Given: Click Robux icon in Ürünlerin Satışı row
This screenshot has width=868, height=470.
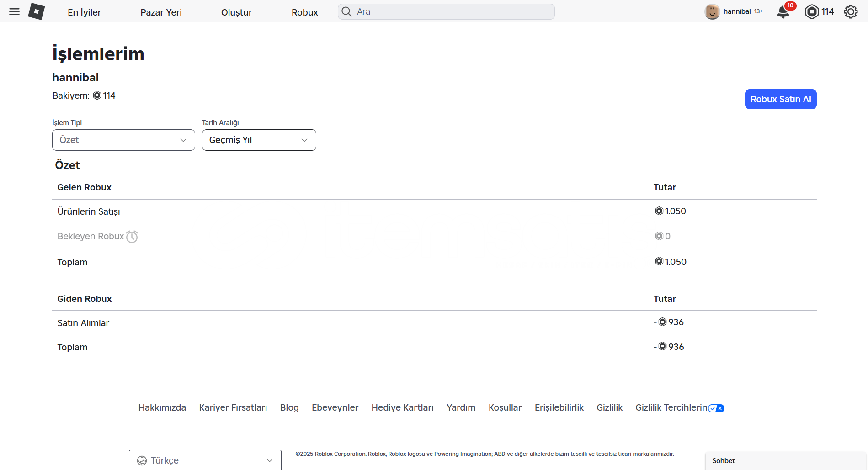Looking at the screenshot, I should (659, 211).
